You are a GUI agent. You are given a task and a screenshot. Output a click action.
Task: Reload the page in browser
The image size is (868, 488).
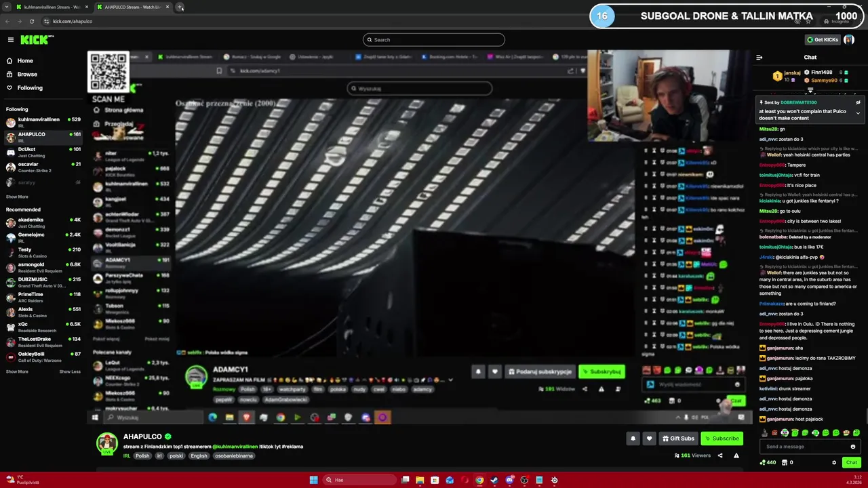[32, 21]
